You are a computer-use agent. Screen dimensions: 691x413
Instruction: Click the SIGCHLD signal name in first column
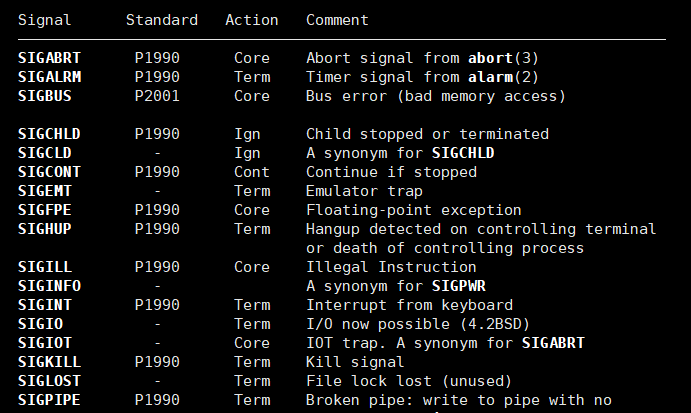[49, 134]
